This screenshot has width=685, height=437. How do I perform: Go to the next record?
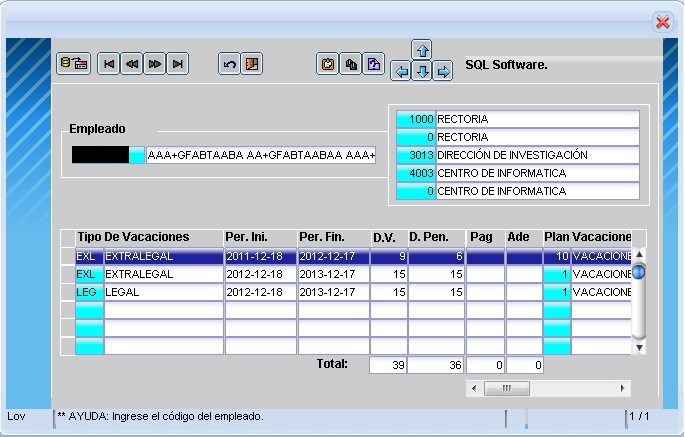point(154,64)
